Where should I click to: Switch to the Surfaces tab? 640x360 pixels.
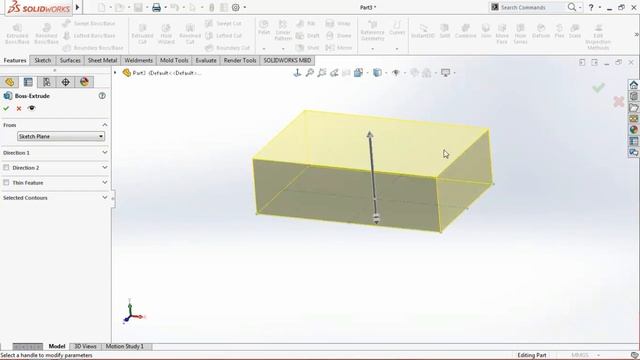[70, 60]
